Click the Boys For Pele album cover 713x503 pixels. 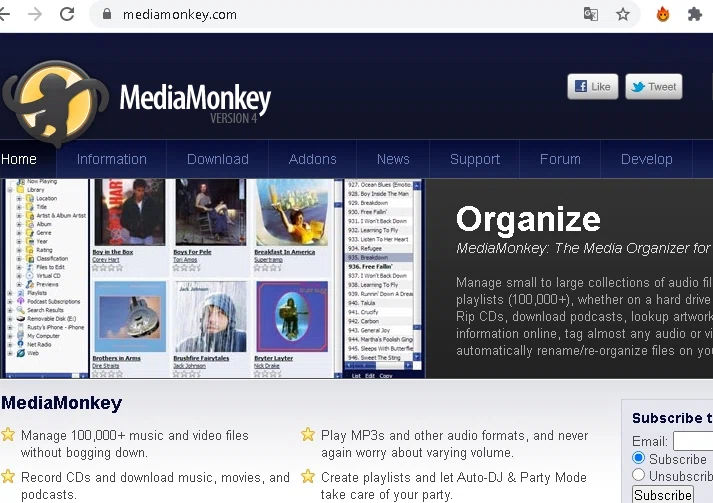click(210, 212)
